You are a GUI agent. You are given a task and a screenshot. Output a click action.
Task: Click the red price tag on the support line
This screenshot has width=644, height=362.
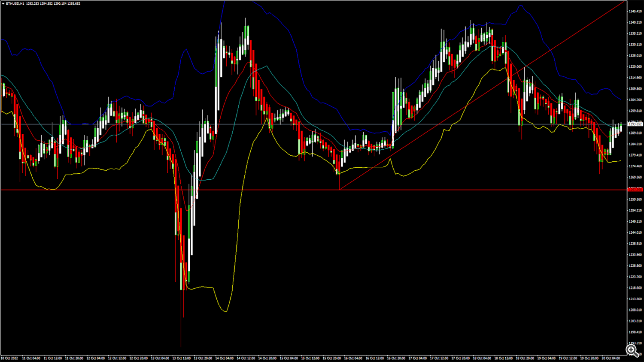click(x=635, y=189)
